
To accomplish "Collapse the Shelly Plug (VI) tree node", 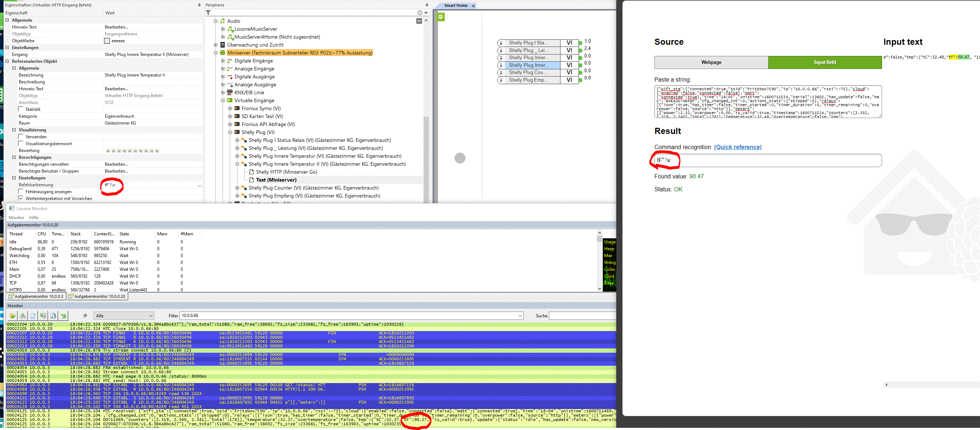I will pyautogui.click(x=230, y=132).
